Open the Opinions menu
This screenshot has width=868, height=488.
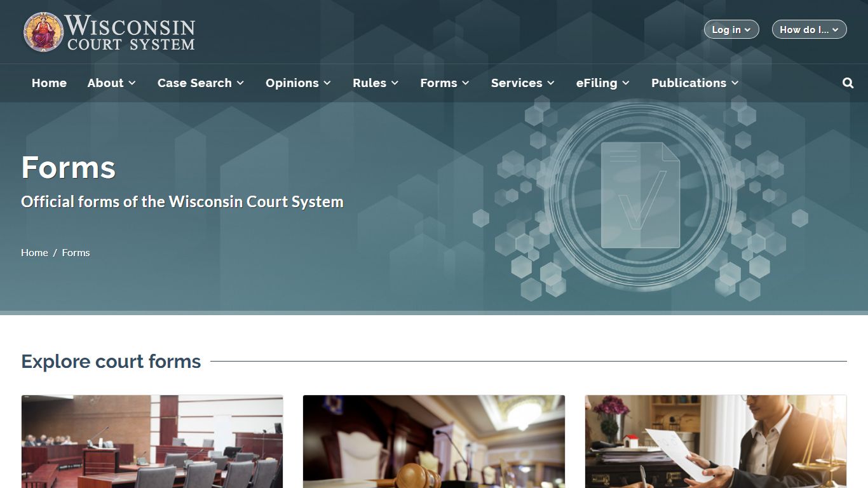point(298,83)
